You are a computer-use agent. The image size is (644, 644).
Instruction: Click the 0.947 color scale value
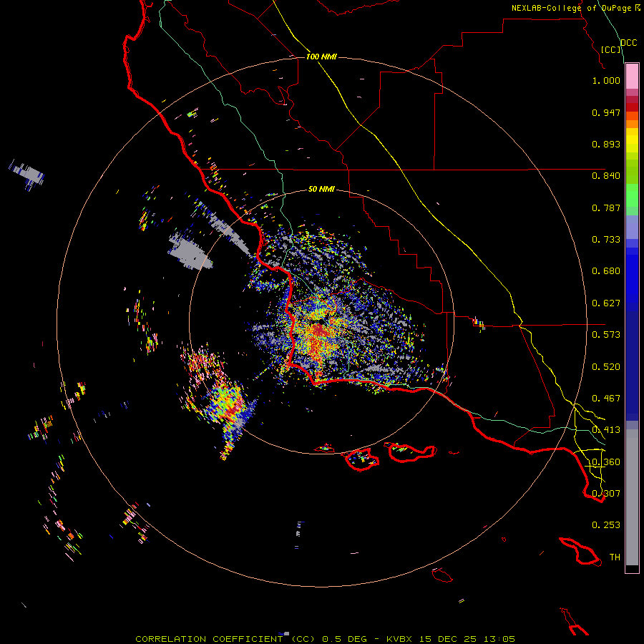point(606,112)
